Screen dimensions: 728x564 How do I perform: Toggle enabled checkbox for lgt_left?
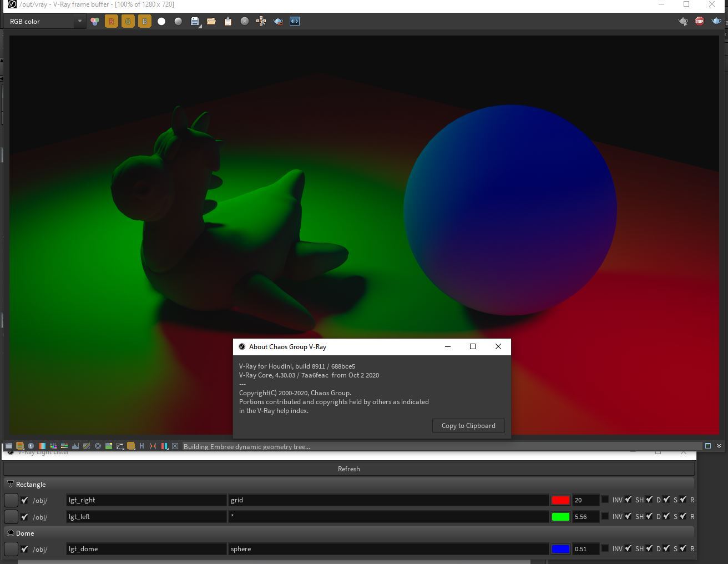24,517
